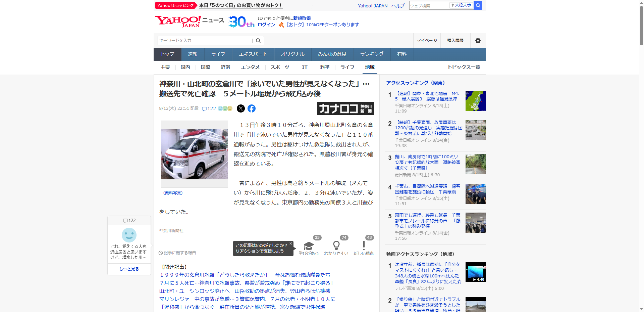Screen dimensions: 644x312
Task: Select the 主要 category
Action: tap(165, 67)
